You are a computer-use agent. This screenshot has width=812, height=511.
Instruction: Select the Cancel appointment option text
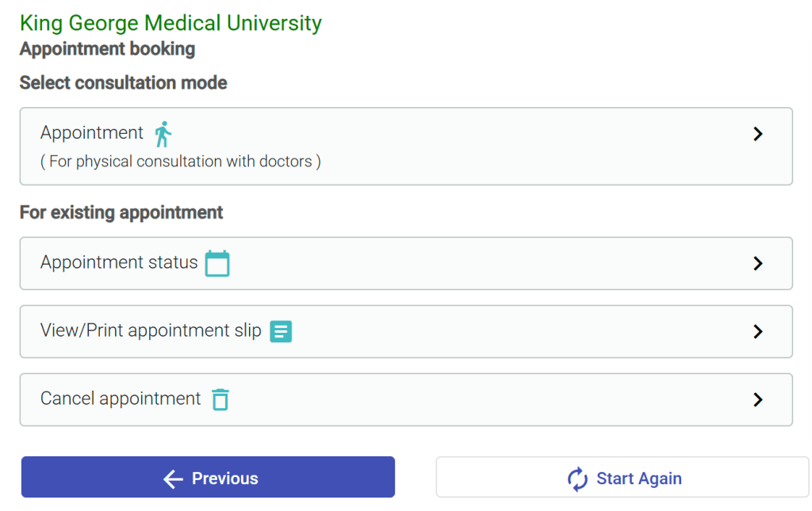point(121,399)
